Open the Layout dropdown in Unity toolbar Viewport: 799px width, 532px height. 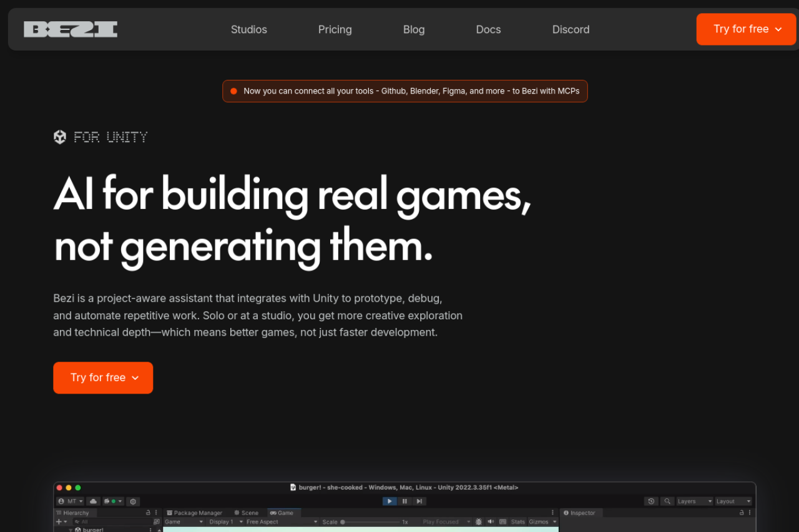click(x=733, y=501)
